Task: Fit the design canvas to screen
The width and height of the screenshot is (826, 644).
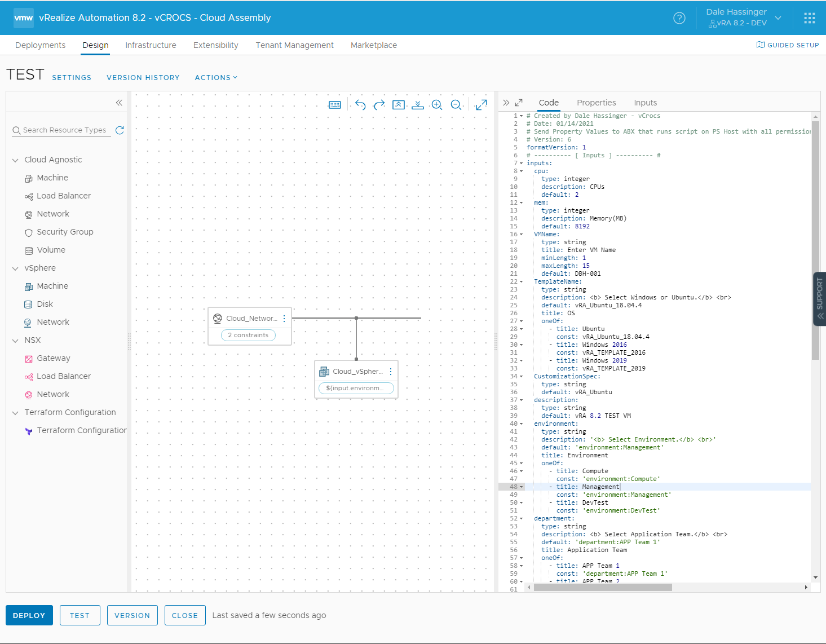Action: point(481,104)
